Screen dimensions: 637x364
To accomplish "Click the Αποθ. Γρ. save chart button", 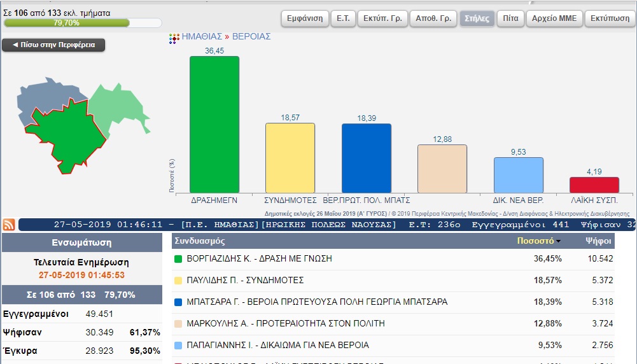I will (x=432, y=18).
